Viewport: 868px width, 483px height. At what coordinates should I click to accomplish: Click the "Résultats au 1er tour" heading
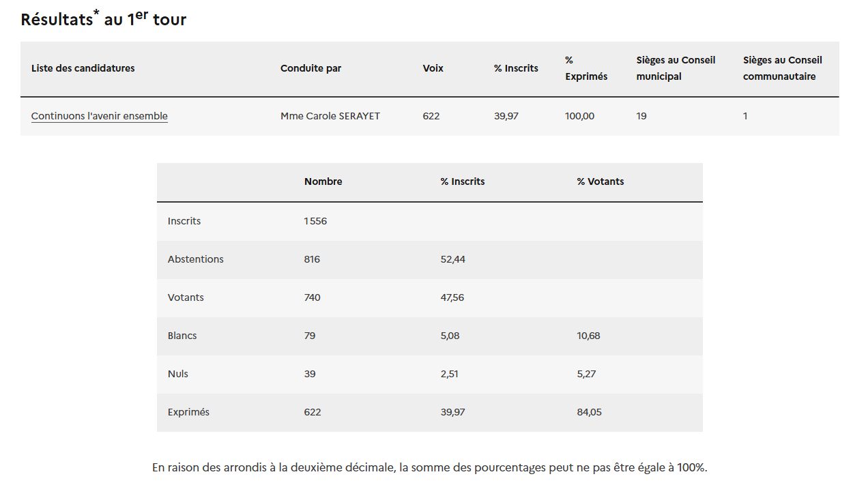[103, 19]
